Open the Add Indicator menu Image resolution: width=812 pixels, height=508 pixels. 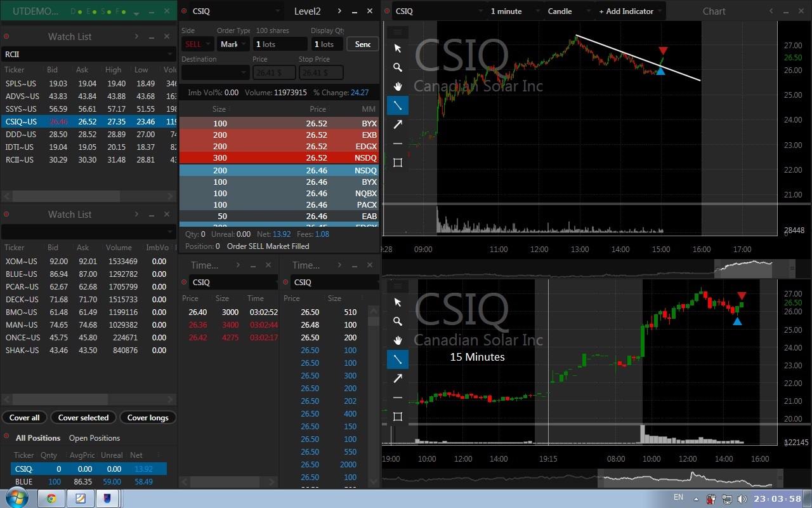[x=629, y=11]
